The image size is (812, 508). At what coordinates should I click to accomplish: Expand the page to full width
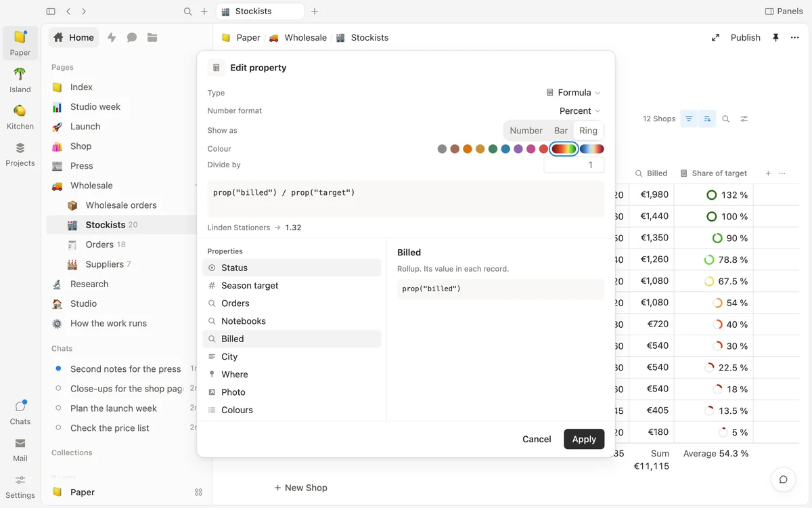pos(715,37)
